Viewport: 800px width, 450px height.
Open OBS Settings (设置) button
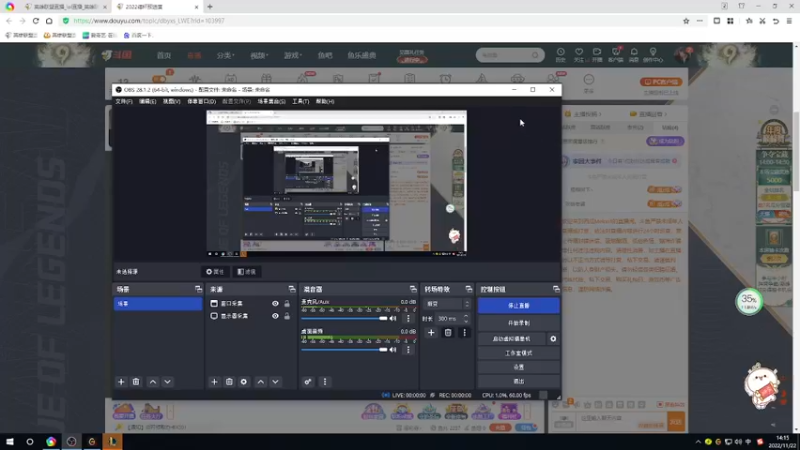tap(518, 367)
